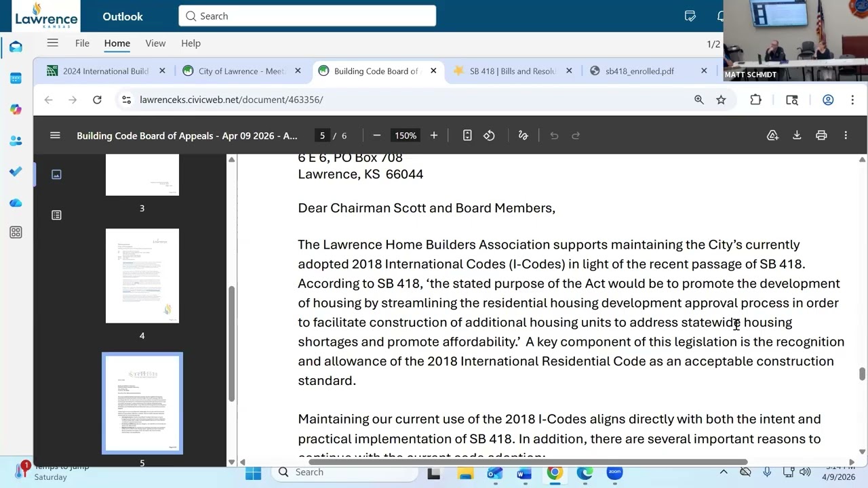868x488 pixels.
Task: Close the sb418_enrolled.pdf tab
Action: [704, 70]
